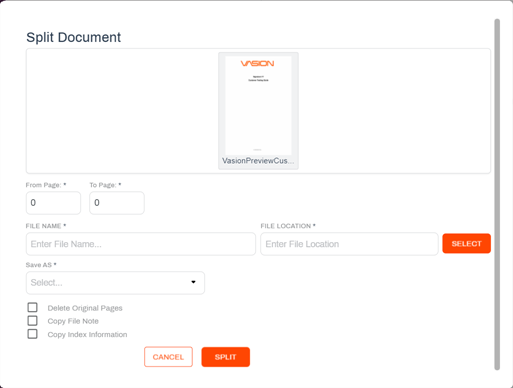This screenshot has width=513, height=388.
Task: Click the 'VasionPreviewCus...' file name caption
Action: click(x=258, y=161)
